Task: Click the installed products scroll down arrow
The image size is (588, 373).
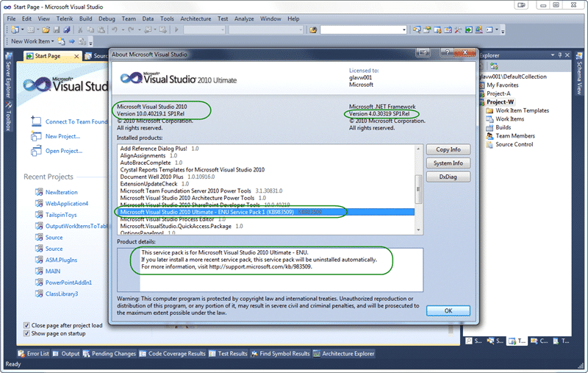Action: point(418,230)
